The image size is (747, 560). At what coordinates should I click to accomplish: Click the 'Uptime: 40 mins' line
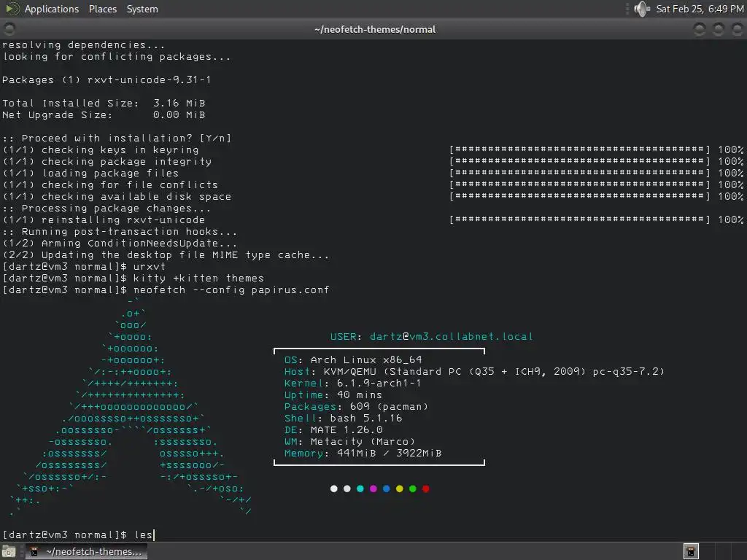[333, 394]
